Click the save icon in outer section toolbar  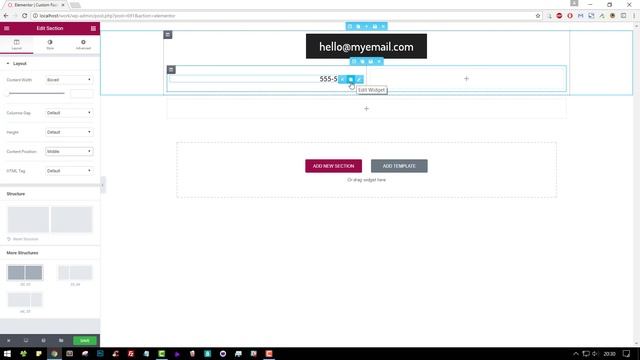pyautogui.click(x=375, y=27)
